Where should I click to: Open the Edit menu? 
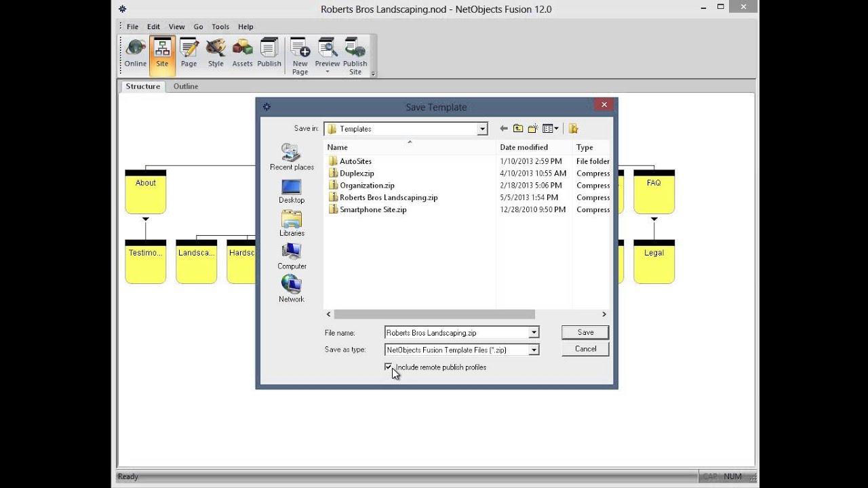[153, 27]
